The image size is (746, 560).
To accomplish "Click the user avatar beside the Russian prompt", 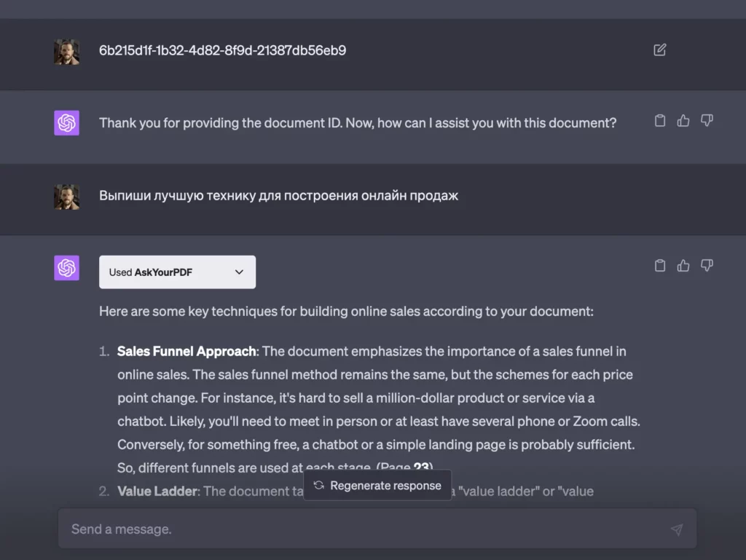I will click(66, 197).
